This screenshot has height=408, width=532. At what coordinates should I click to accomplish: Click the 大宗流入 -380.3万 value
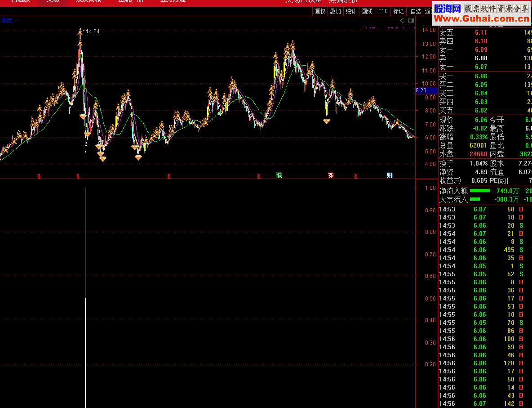[505, 199]
